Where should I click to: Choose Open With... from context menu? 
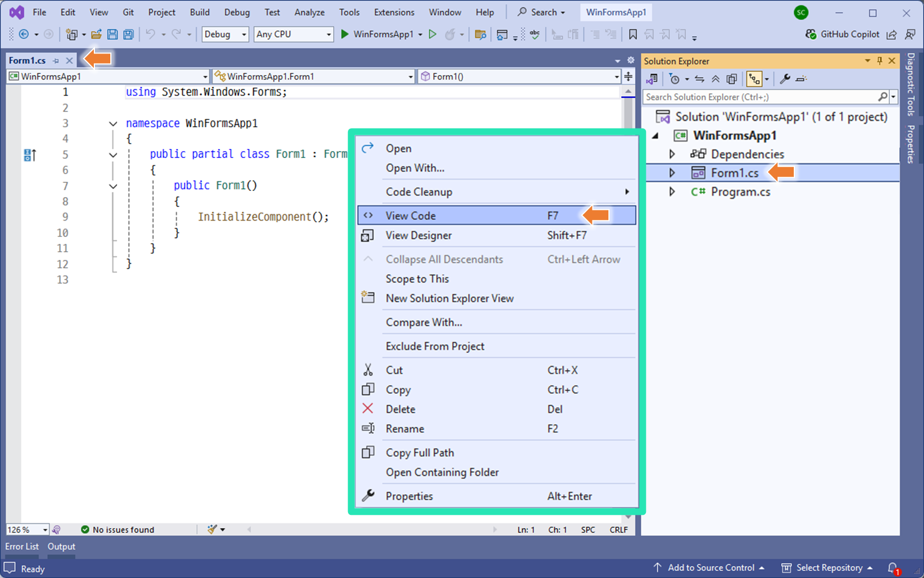496,168
